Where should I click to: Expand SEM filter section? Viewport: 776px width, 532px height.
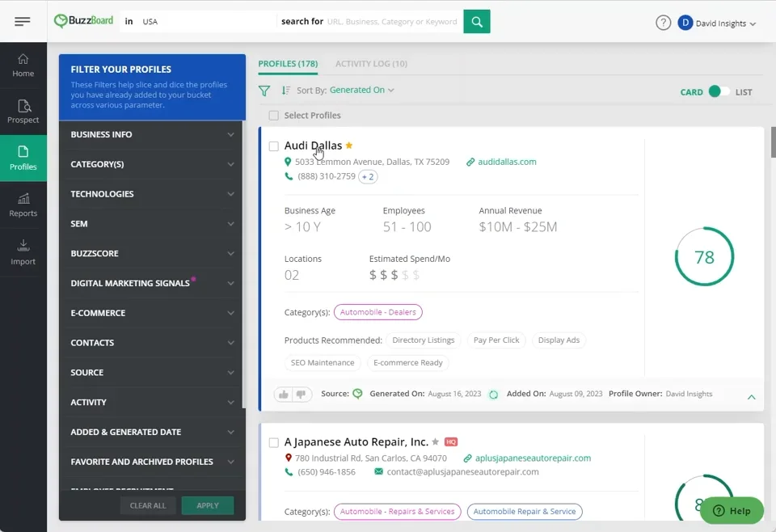point(152,224)
